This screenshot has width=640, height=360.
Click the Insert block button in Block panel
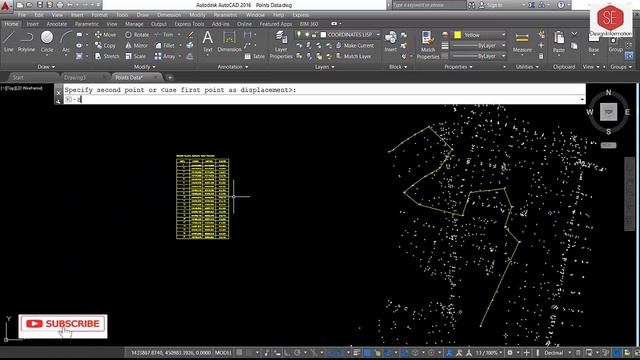391,42
